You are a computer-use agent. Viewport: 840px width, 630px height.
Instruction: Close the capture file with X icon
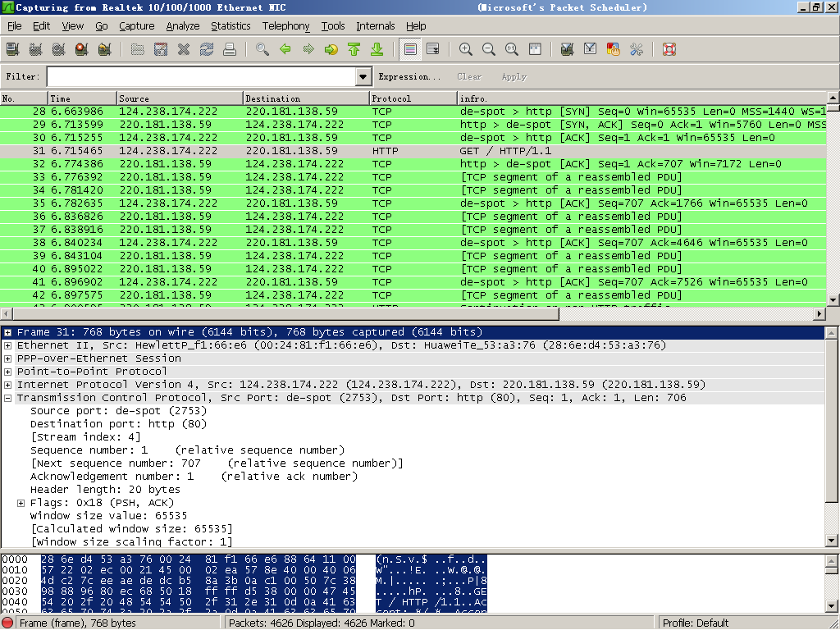pyautogui.click(x=184, y=49)
